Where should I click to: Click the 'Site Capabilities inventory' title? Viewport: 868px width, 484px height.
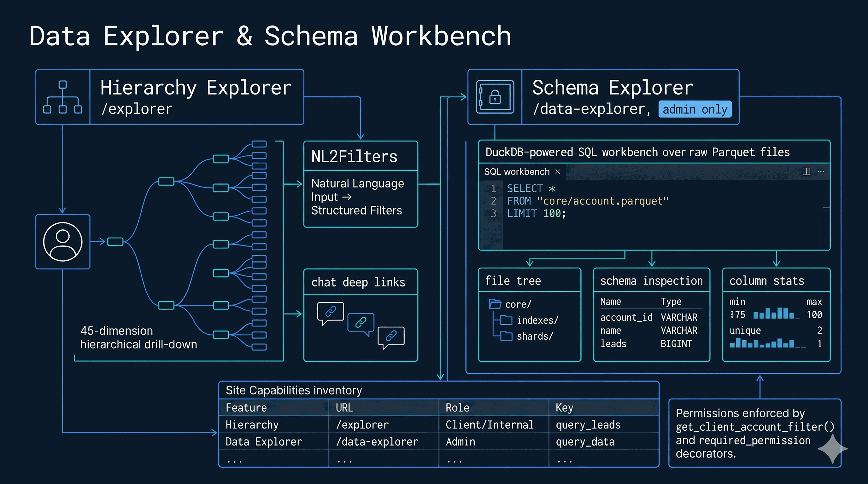click(x=294, y=390)
